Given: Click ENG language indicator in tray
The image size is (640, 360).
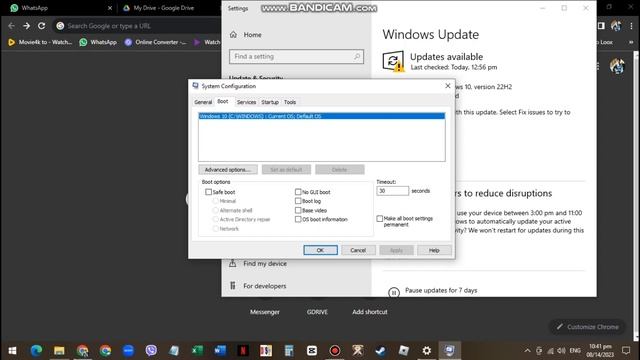Looking at the screenshot, I should coord(575,350).
